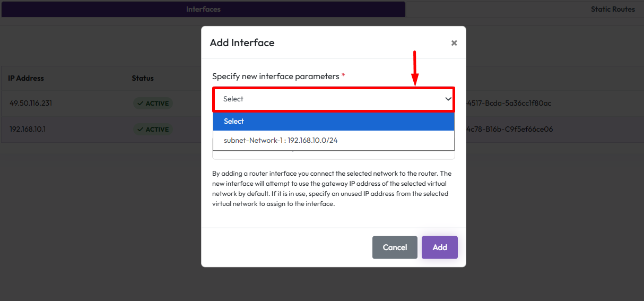Select the 49.50.116.231 IP address cell
This screenshot has height=301, width=644.
pos(31,103)
